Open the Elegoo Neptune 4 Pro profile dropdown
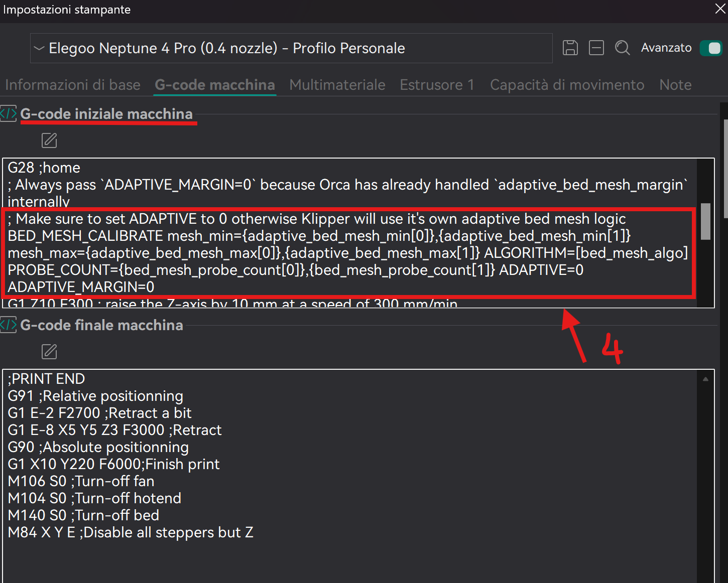 (x=291, y=48)
